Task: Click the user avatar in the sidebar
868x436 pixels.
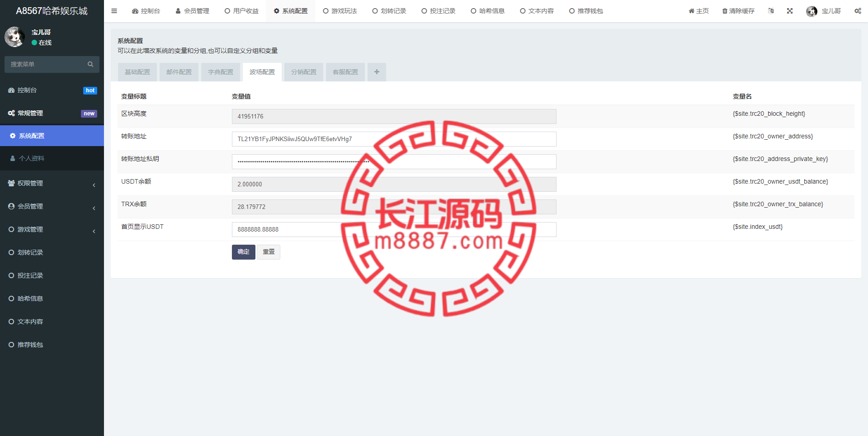Action: tap(14, 37)
